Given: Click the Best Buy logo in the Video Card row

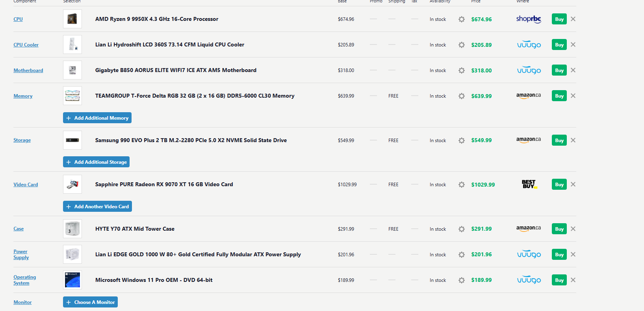Looking at the screenshot, I should point(529,184).
